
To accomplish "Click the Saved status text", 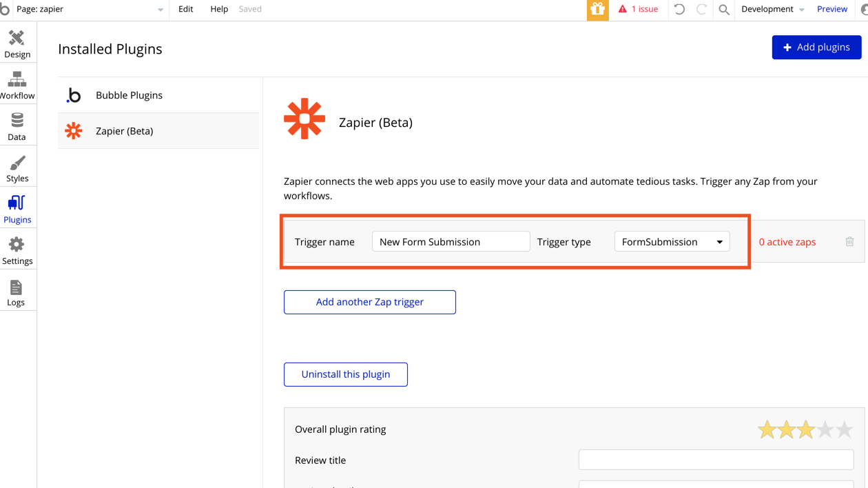I will point(250,9).
